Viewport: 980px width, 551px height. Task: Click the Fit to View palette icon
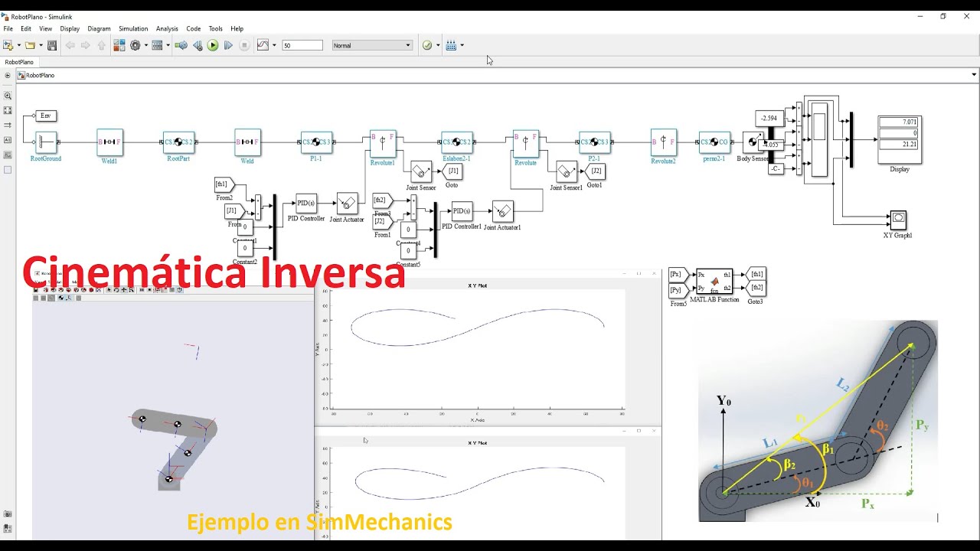coord(8,110)
